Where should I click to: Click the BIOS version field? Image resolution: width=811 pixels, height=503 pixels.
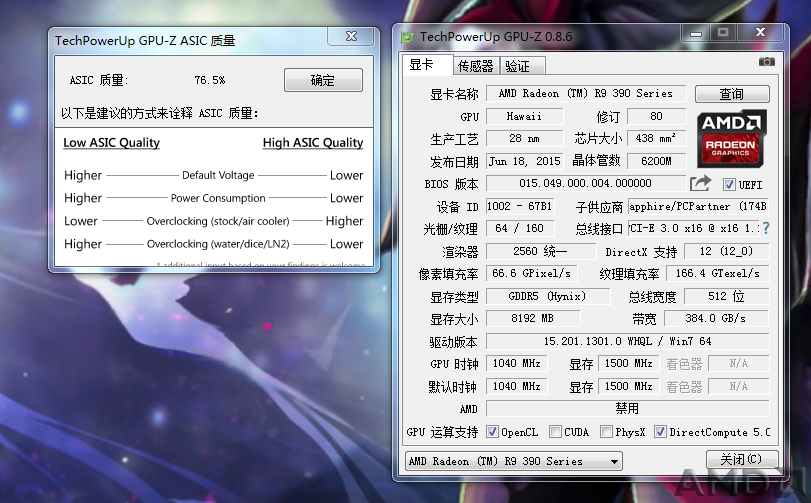click(x=585, y=184)
